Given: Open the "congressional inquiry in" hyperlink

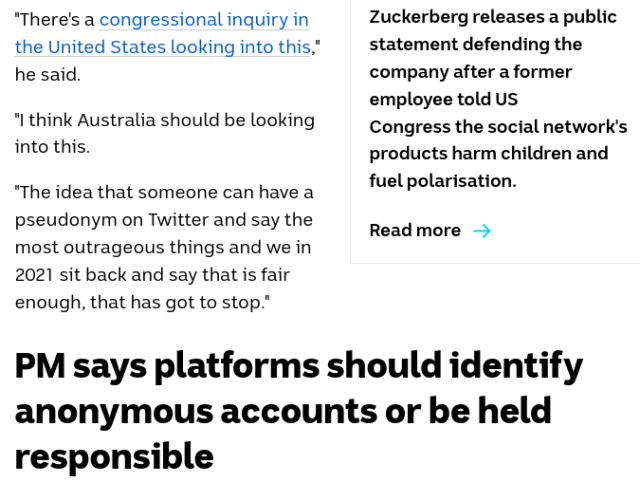Looking at the screenshot, I should click(x=204, y=20).
